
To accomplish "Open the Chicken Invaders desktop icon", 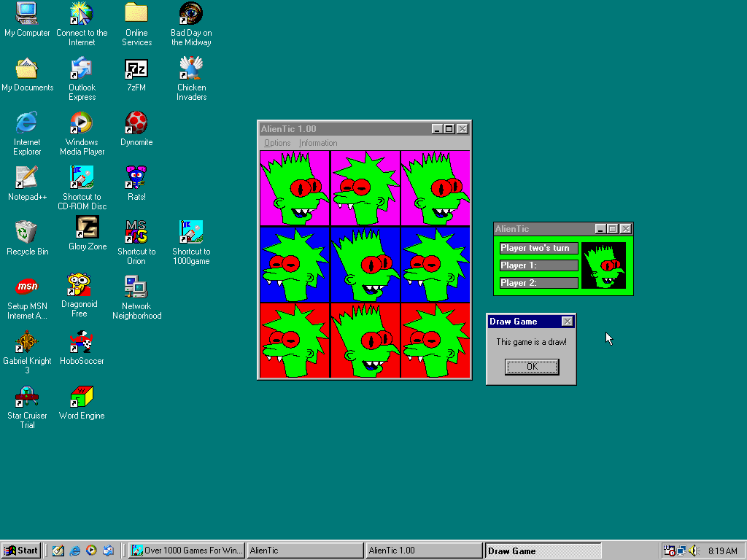I will click(191, 70).
